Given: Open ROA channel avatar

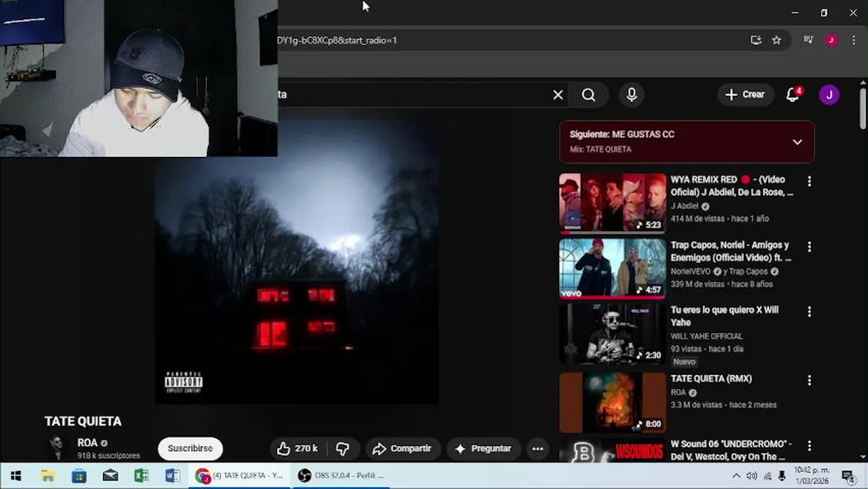Looking at the screenshot, I should click(57, 448).
